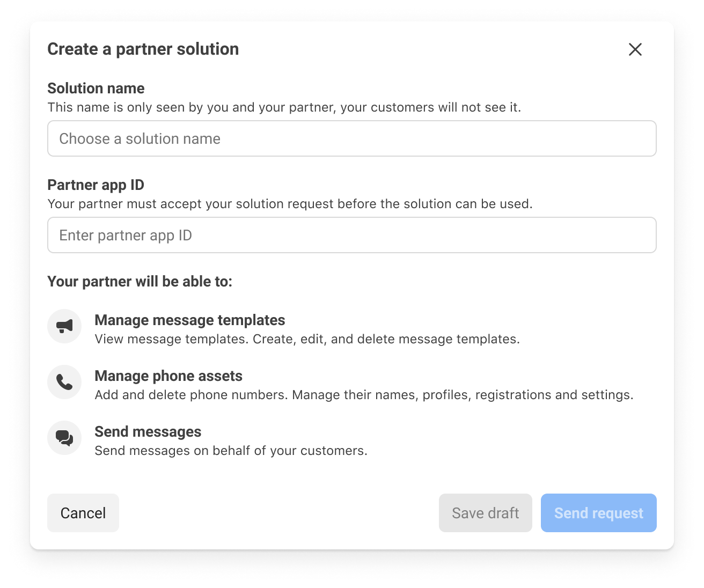Image resolution: width=704 pixels, height=588 pixels.
Task: Click the announcement icon next to templates description
Action: pyautogui.click(x=64, y=326)
